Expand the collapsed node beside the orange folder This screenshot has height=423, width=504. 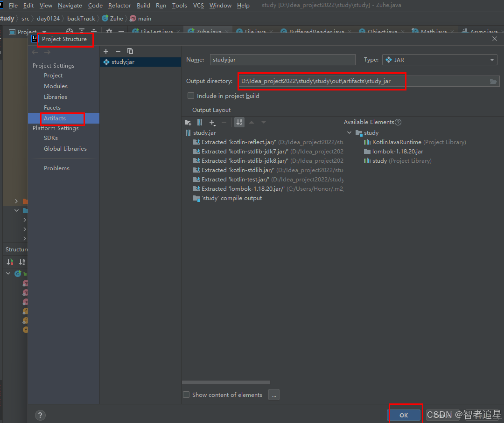(x=16, y=201)
